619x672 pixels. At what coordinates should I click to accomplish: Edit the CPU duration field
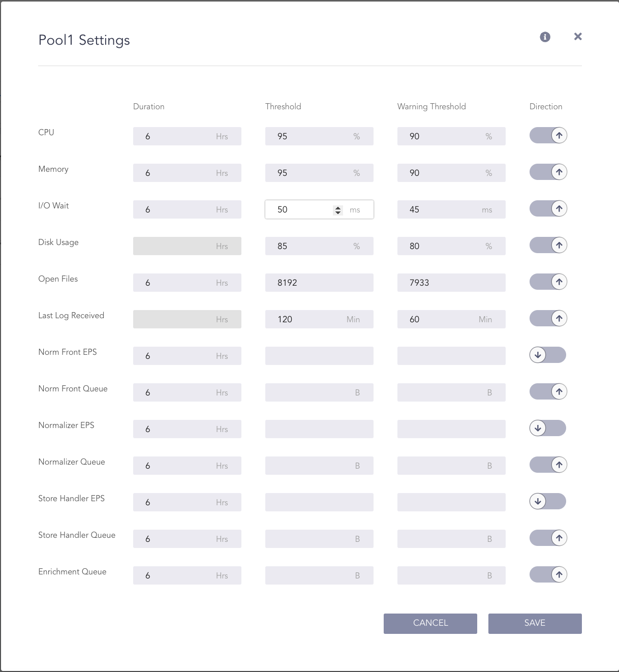187,136
